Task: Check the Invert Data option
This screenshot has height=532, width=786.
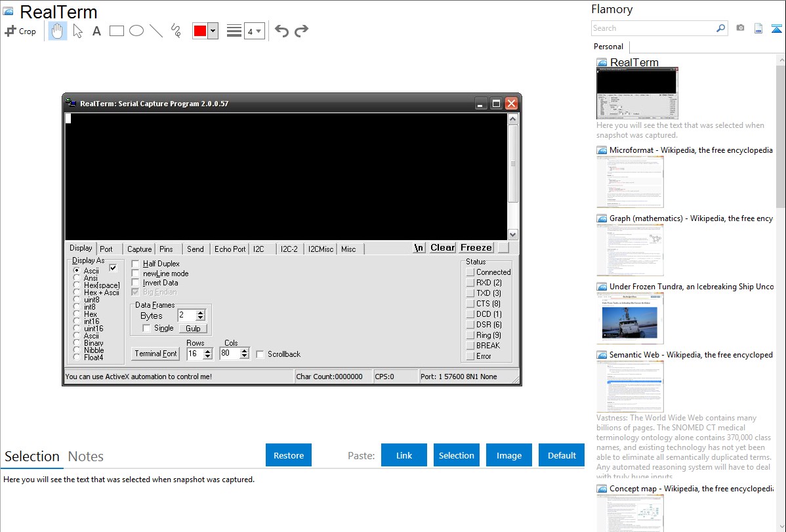Action: (x=135, y=283)
